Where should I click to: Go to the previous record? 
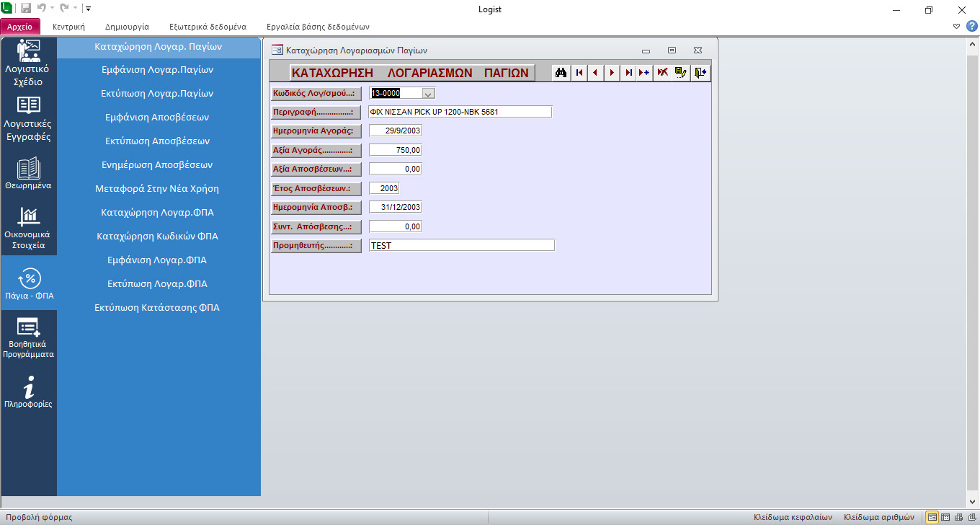595,73
